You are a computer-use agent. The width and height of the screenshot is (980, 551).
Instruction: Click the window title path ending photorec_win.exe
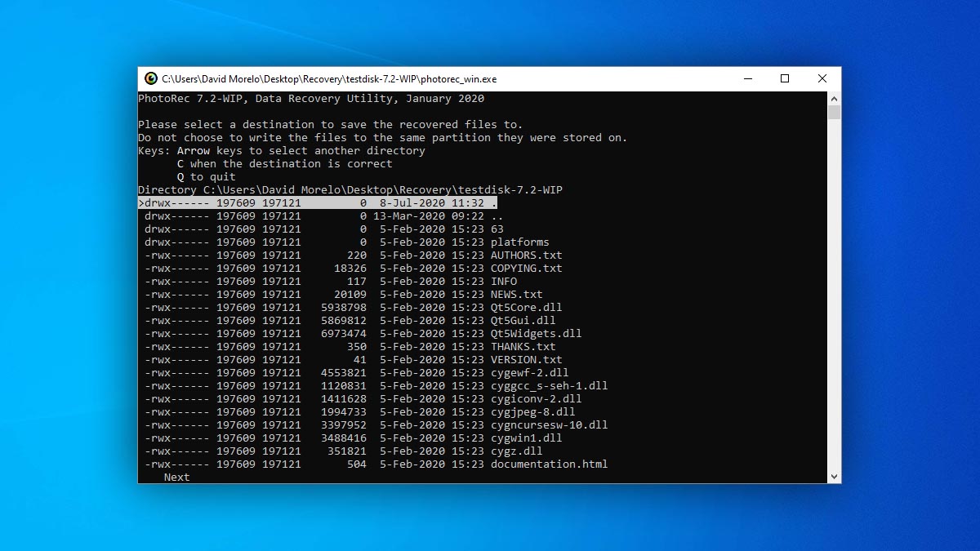329,79
